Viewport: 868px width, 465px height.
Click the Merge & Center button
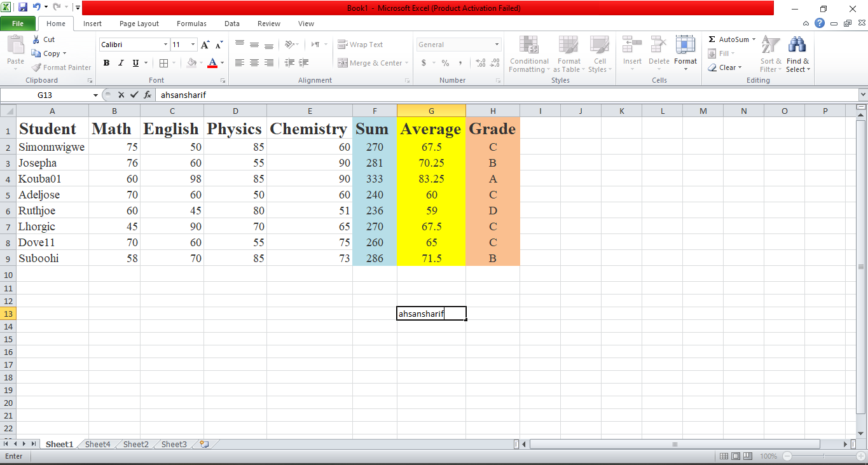[x=370, y=63]
